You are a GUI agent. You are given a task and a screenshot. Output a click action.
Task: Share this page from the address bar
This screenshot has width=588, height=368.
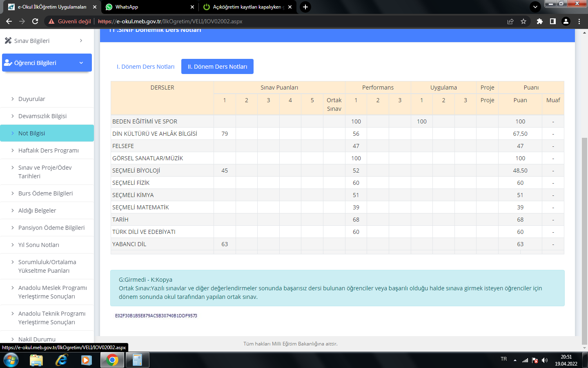[510, 21]
